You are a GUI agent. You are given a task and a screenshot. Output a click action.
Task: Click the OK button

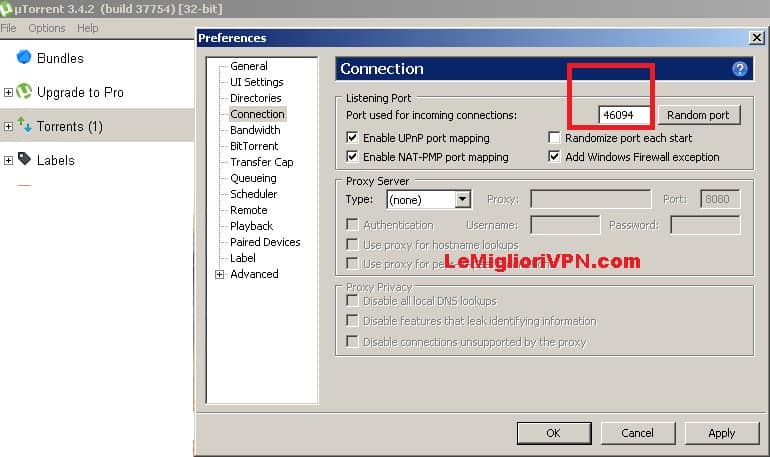click(x=554, y=433)
